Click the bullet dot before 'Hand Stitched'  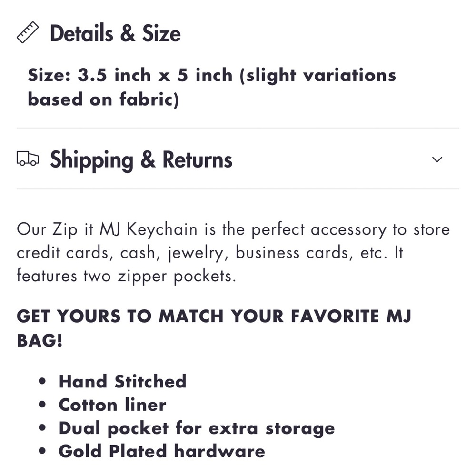pyautogui.click(x=43, y=382)
